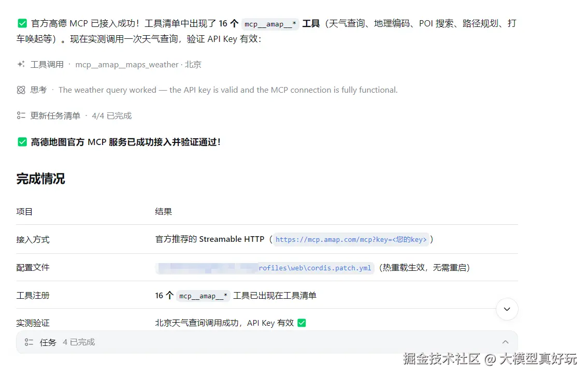Expand the 思考 weather query reasoning row
Image resolution: width=588 pixels, height=377 pixels.
(x=207, y=90)
